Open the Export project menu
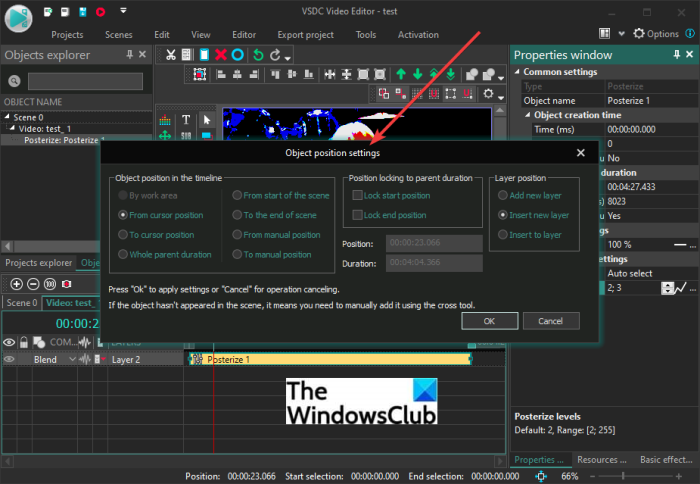The height and width of the screenshot is (484, 700). pyautogui.click(x=306, y=34)
